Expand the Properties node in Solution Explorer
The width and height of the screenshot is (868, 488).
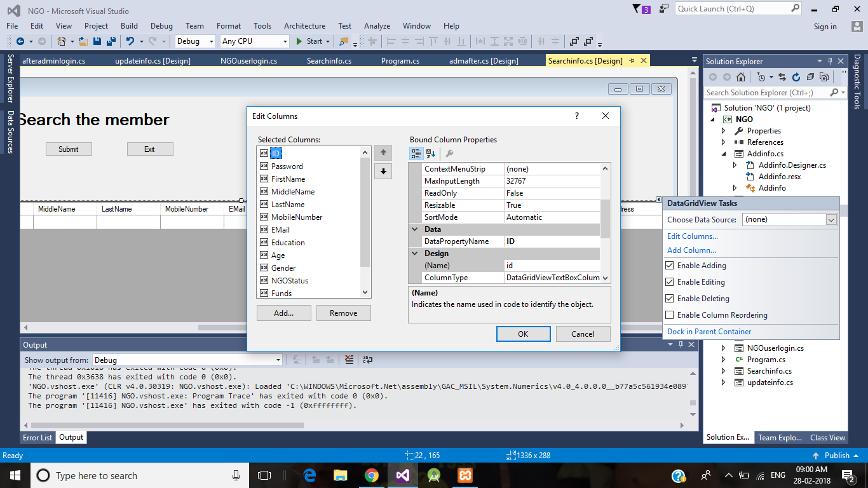(x=723, y=131)
